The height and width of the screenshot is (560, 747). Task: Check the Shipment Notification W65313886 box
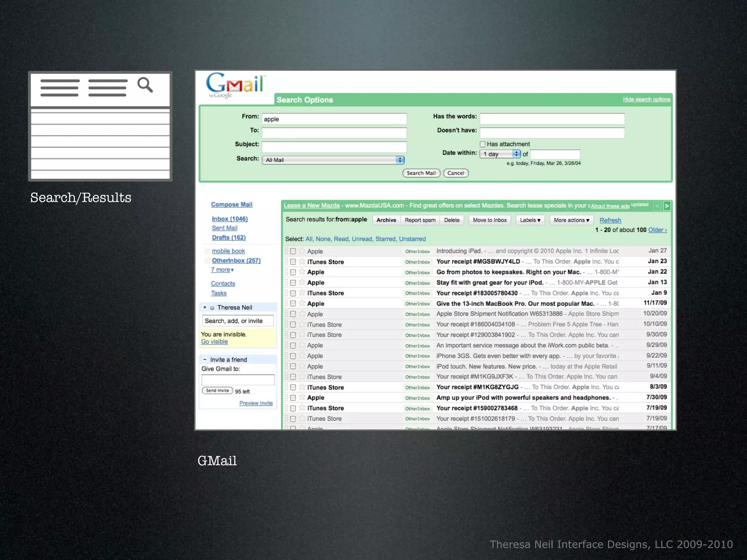pyautogui.click(x=293, y=314)
